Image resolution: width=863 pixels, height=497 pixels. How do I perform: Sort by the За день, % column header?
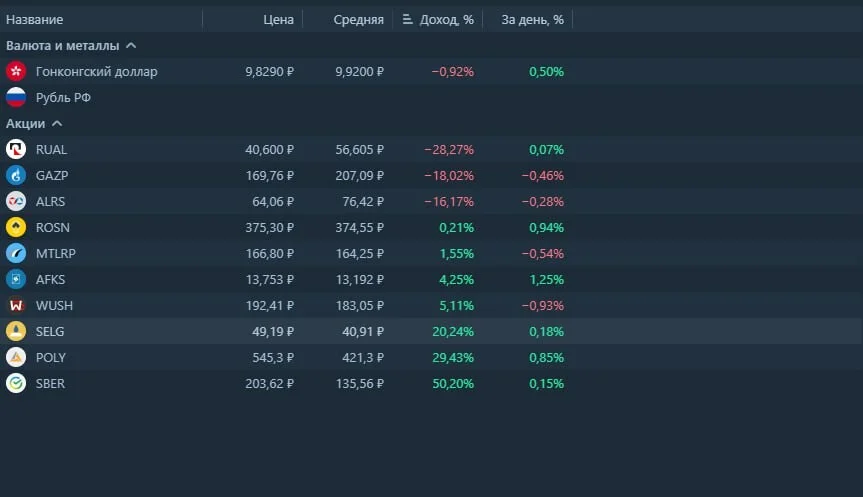[x=532, y=20]
